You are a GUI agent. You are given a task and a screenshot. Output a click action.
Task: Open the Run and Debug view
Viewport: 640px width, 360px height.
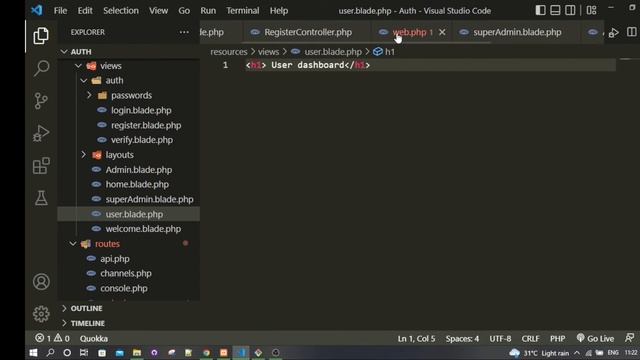pos(41,133)
